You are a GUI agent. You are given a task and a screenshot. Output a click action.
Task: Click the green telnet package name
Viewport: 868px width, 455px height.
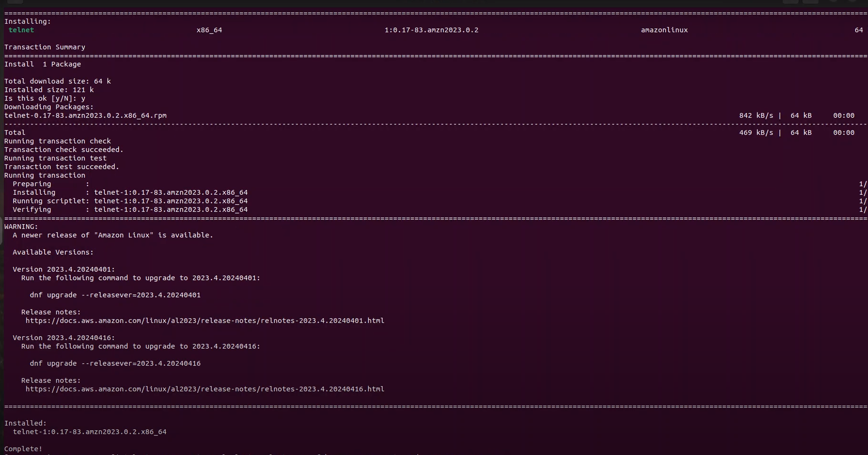tap(21, 30)
